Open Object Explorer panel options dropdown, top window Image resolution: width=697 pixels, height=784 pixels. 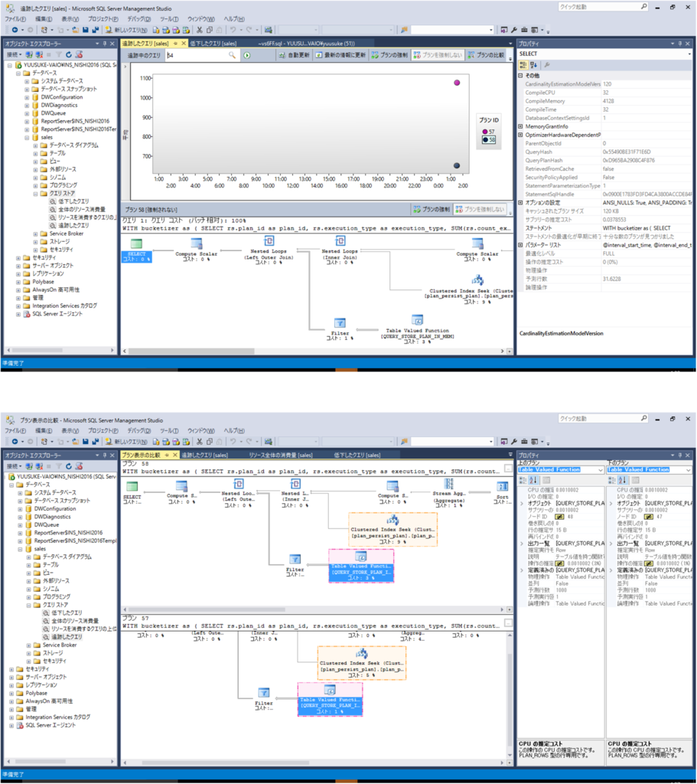point(97,44)
